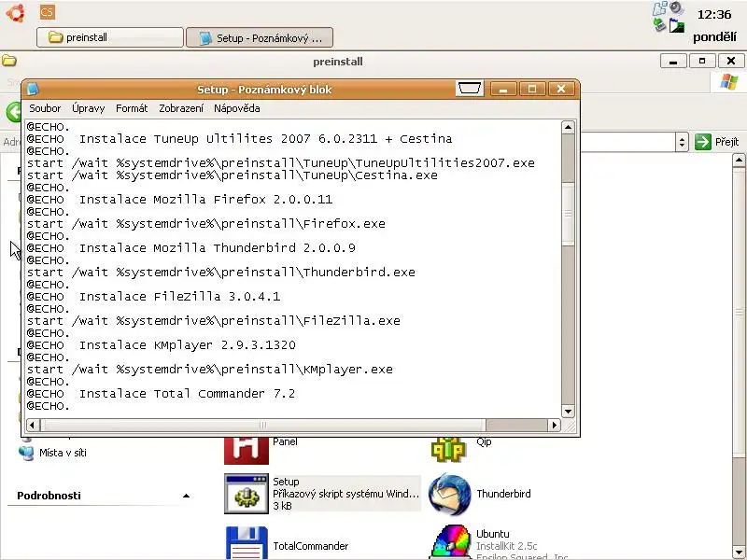Click the network computers tray icon
747x560 pixels.
[x=660, y=8]
